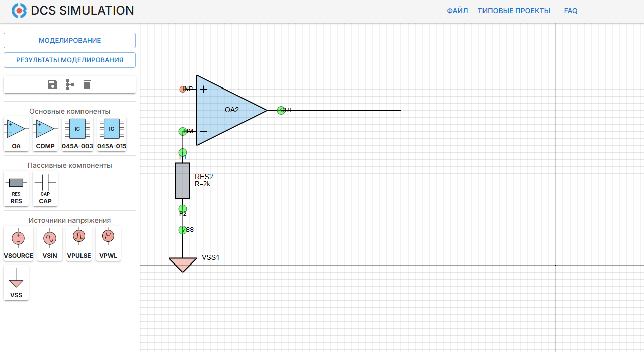Click the schematic tree structure icon
Image resolution: width=644 pixels, height=352 pixels.
coord(70,84)
